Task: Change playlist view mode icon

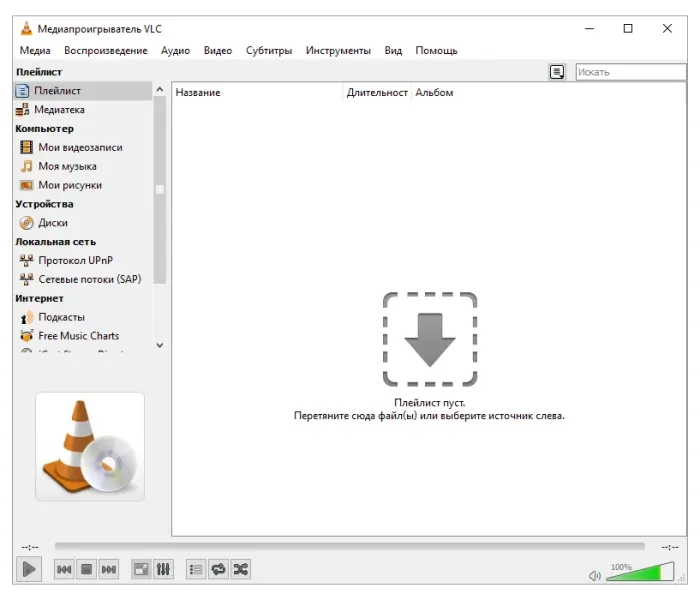Action: tap(557, 72)
